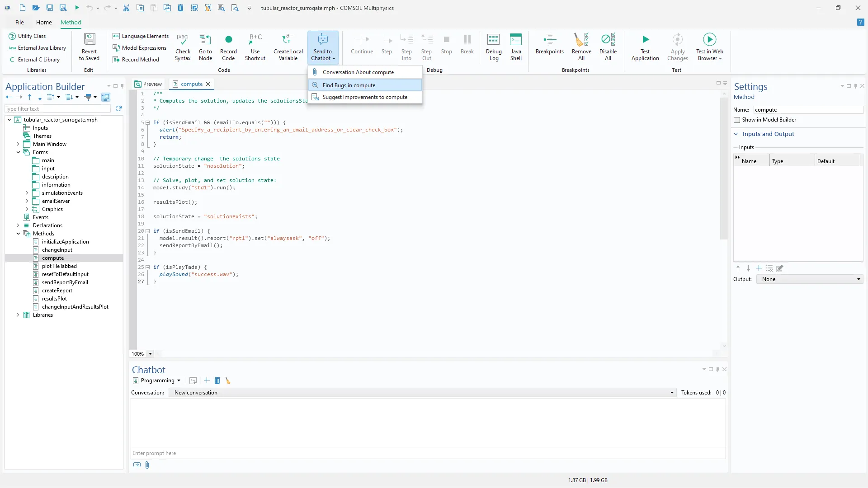Select Find Bugs in compute menu entry
Screen dimensions: 868x488
(x=349, y=85)
